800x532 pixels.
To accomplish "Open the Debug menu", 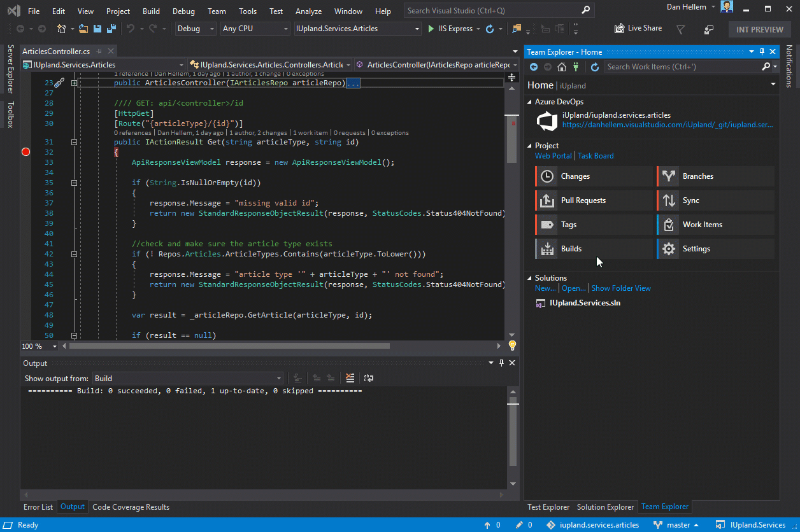I will [183, 11].
